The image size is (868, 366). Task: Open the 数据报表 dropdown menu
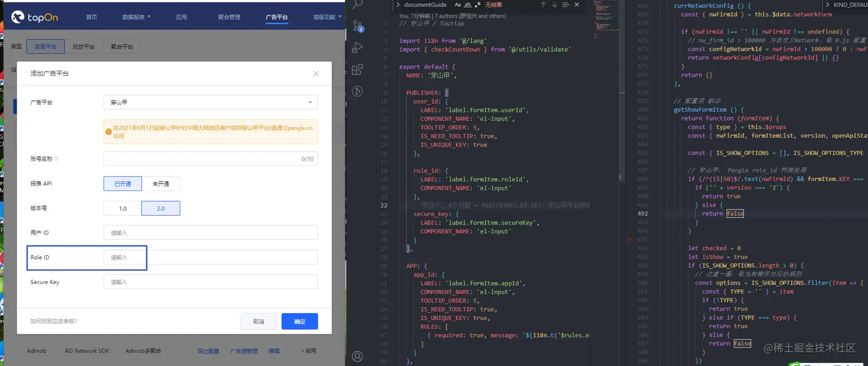(x=137, y=17)
